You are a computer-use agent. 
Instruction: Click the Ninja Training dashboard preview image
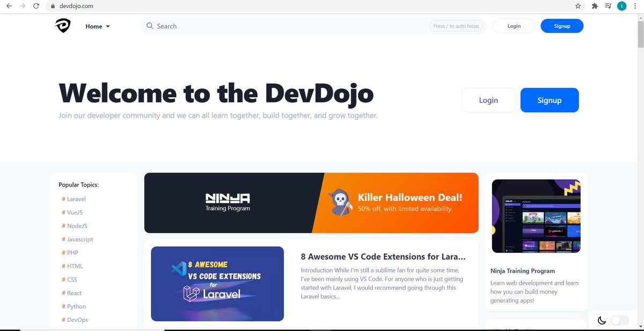tap(536, 216)
